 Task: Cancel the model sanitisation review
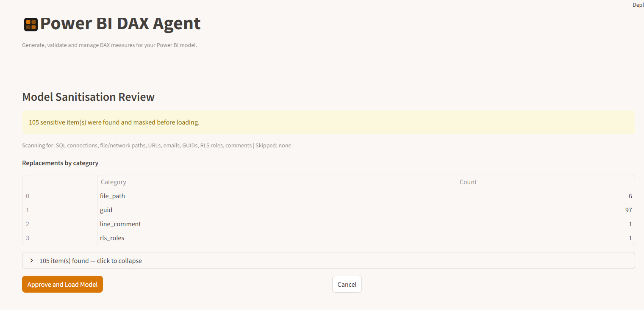click(x=347, y=285)
